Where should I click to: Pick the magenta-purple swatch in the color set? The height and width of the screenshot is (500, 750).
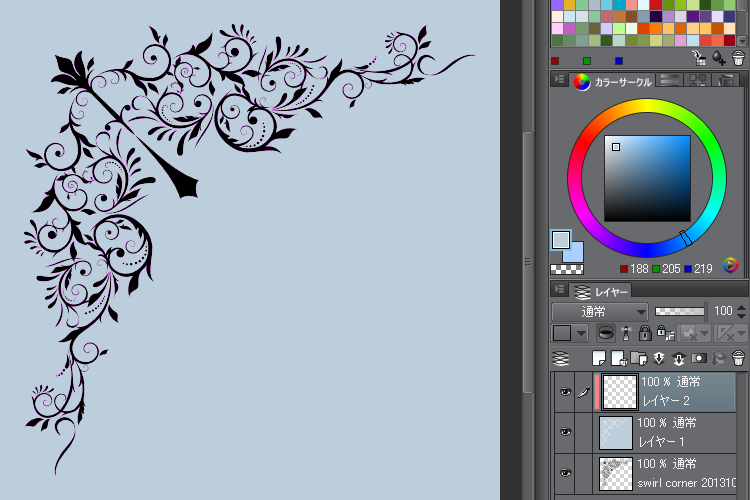[x=569, y=29]
